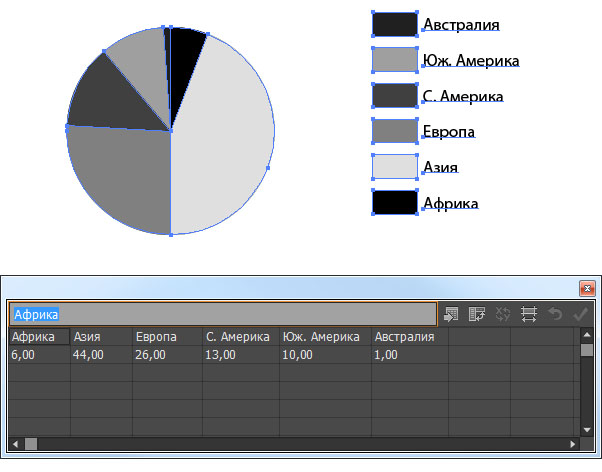Select the Юж. Америка legend swatch
The width and height of the screenshot is (602, 472).
pyautogui.click(x=394, y=60)
